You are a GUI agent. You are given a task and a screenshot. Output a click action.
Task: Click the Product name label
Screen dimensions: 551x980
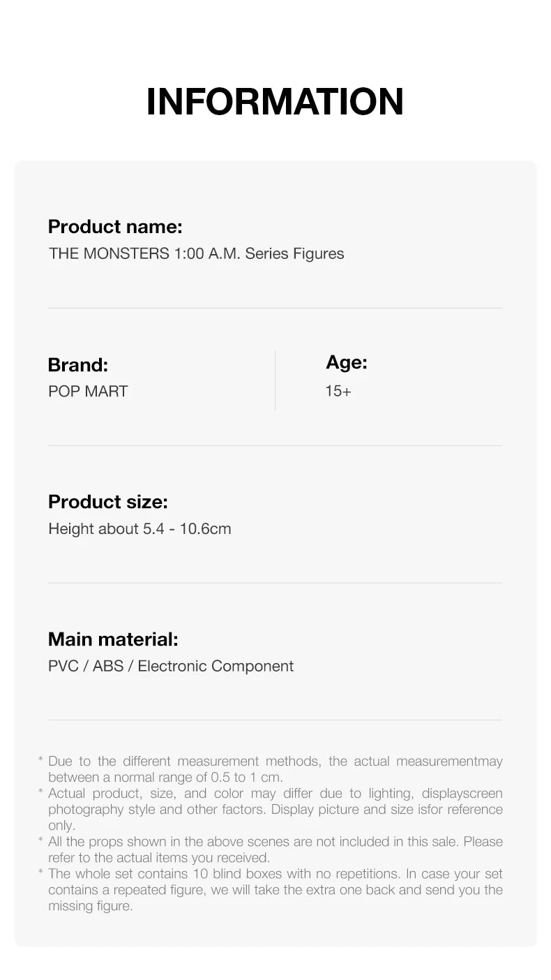tap(115, 227)
